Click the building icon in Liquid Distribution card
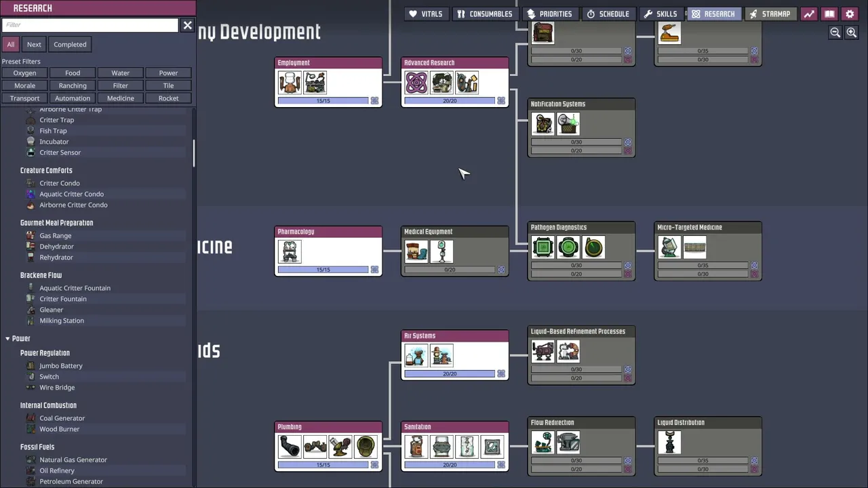 click(669, 443)
